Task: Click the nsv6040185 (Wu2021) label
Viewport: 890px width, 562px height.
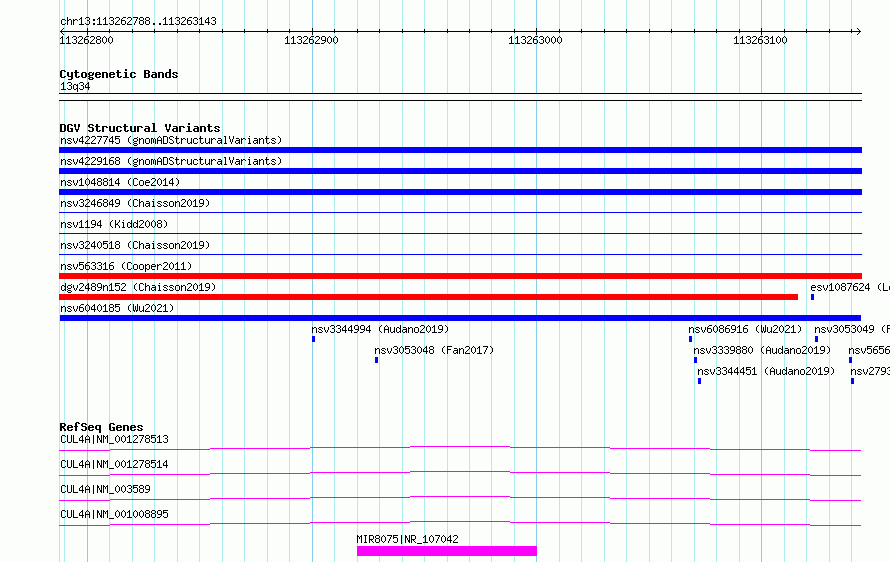Action: (117, 308)
